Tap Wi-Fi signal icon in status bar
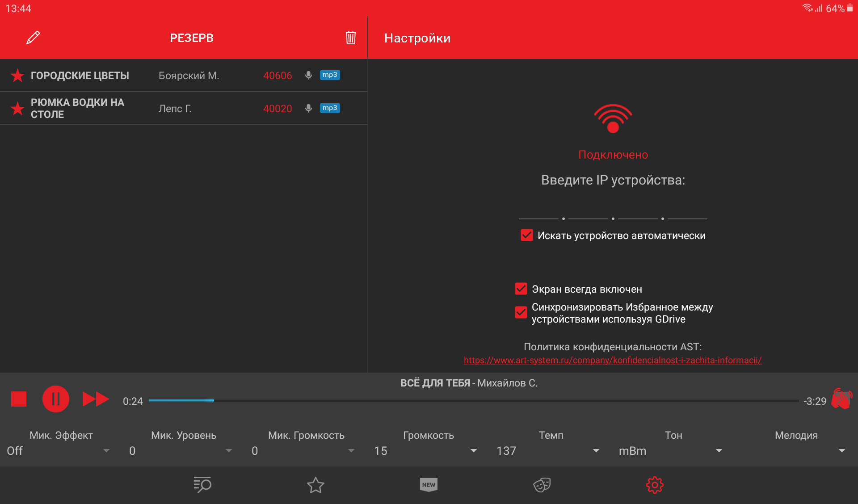 click(807, 8)
